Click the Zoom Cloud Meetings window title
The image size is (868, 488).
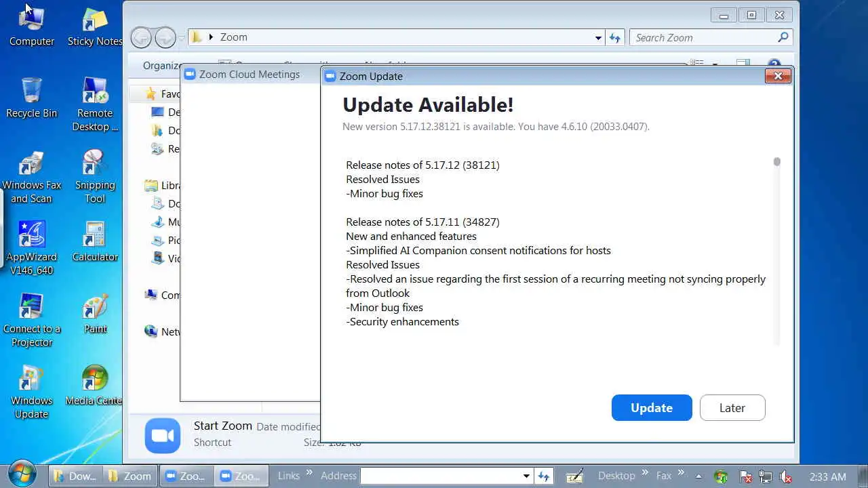(250, 74)
